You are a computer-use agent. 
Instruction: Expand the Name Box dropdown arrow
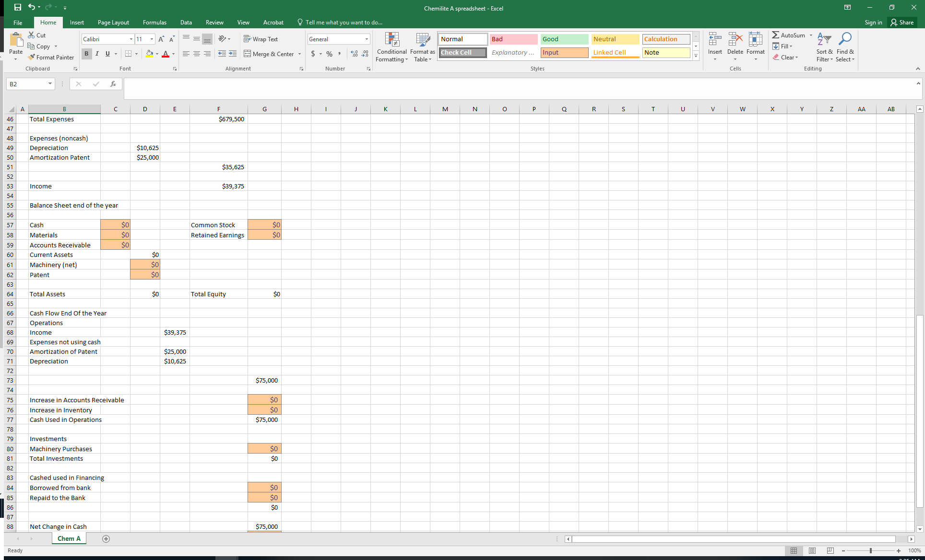[x=50, y=84]
